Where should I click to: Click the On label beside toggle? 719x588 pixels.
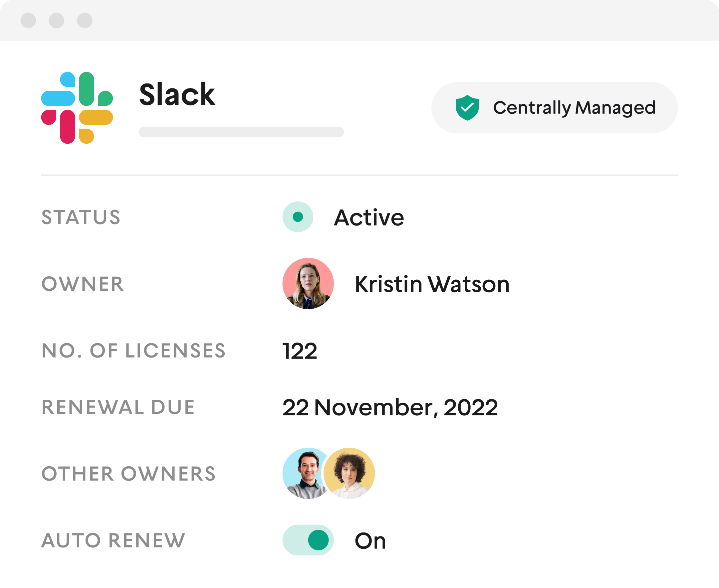[370, 541]
